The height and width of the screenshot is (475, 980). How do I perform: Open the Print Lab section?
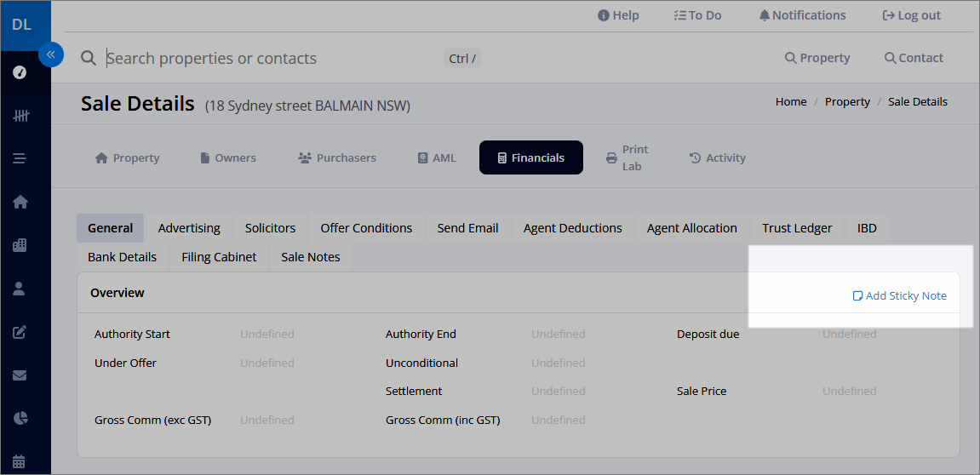628,158
